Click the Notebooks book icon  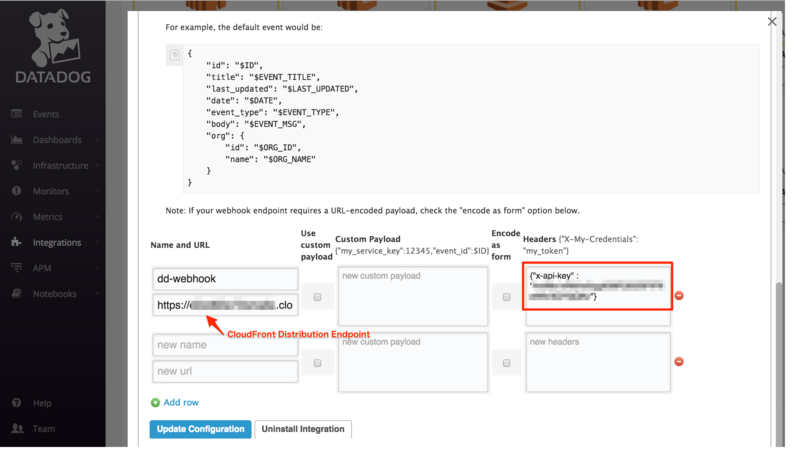pyautogui.click(x=16, y=294)
